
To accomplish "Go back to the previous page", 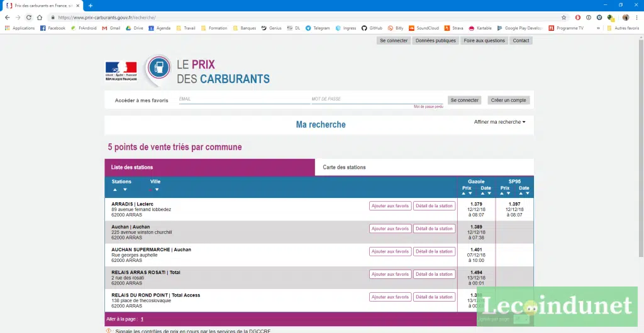I will coord(7,18).
